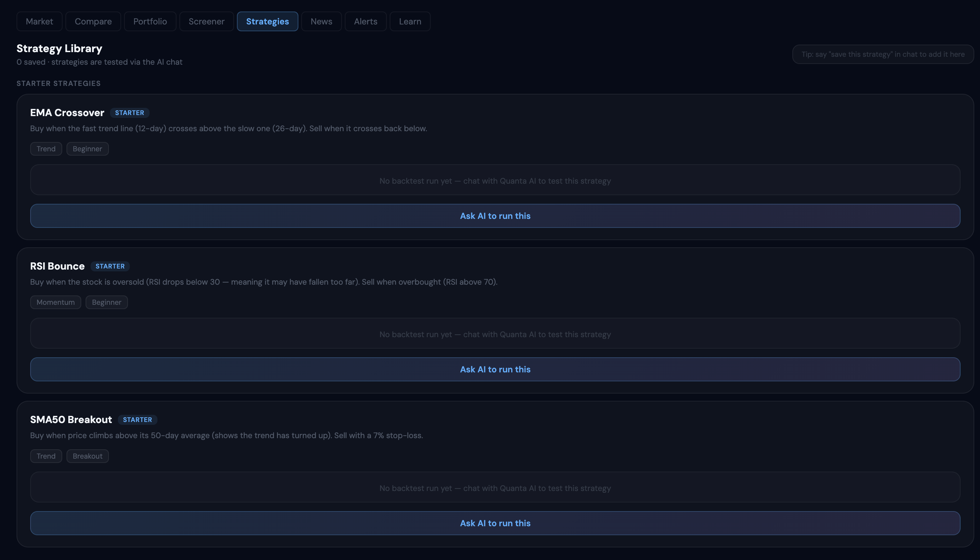Open the Screener tab

(206, 22)
